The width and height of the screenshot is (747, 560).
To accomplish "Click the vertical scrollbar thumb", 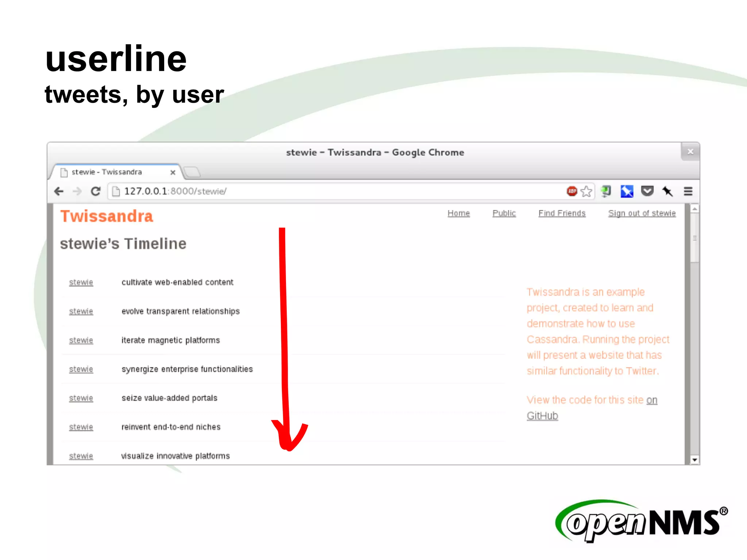I will point(695,238).
